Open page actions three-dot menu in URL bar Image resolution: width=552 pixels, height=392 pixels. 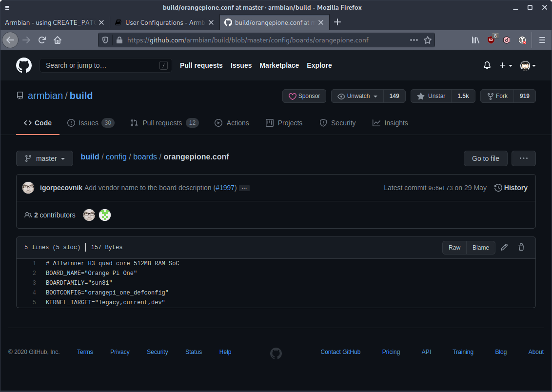coord(414,40)
